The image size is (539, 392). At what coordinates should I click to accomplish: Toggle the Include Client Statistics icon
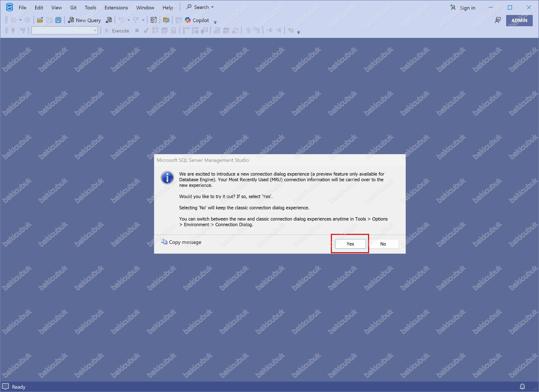pyautogui.click(x=204, y=30)
